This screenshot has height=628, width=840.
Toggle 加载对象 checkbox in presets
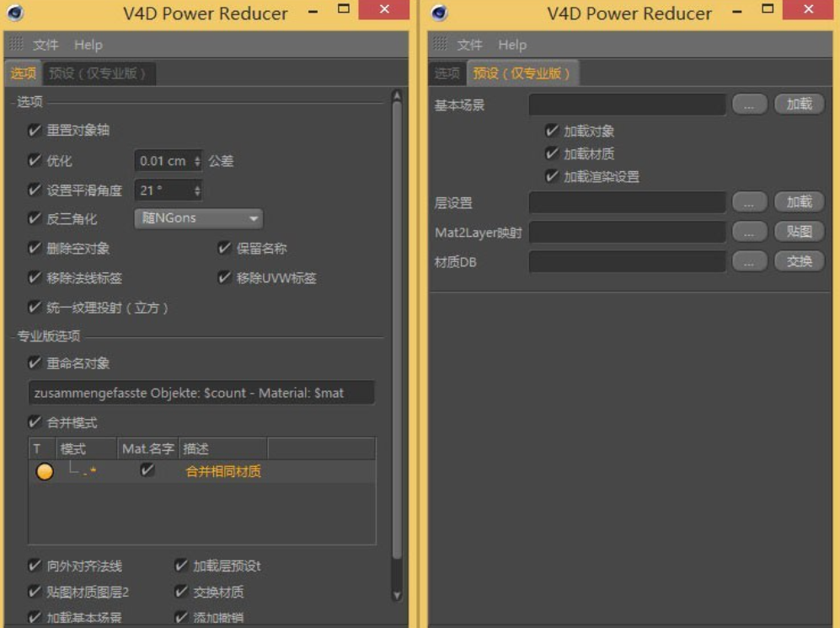click(552, 131)
